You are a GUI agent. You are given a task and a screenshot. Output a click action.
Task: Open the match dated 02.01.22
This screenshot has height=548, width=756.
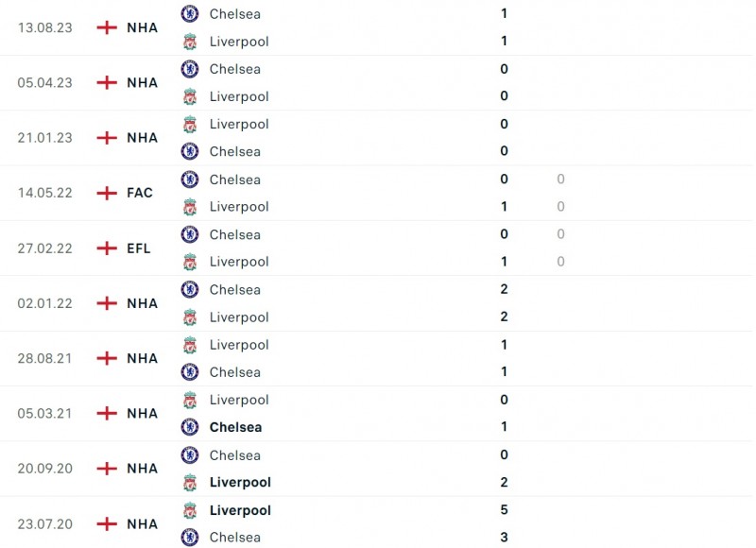click(43, 303)
